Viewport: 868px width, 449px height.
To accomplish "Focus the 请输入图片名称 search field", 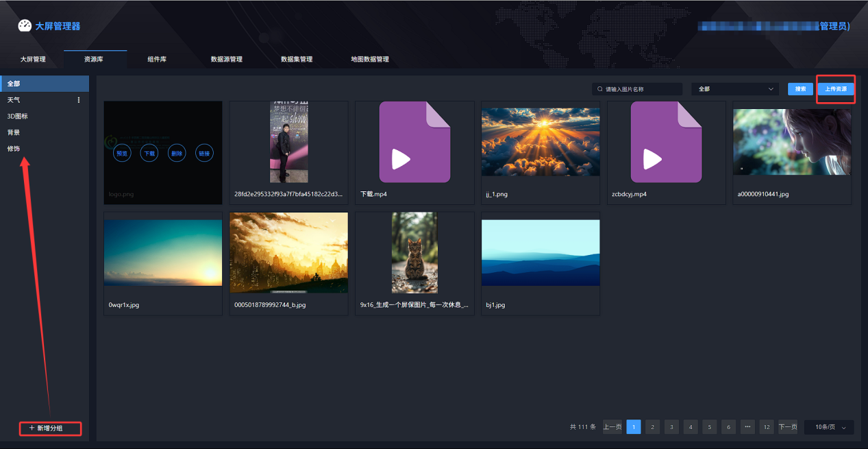I will pos(637,89).
